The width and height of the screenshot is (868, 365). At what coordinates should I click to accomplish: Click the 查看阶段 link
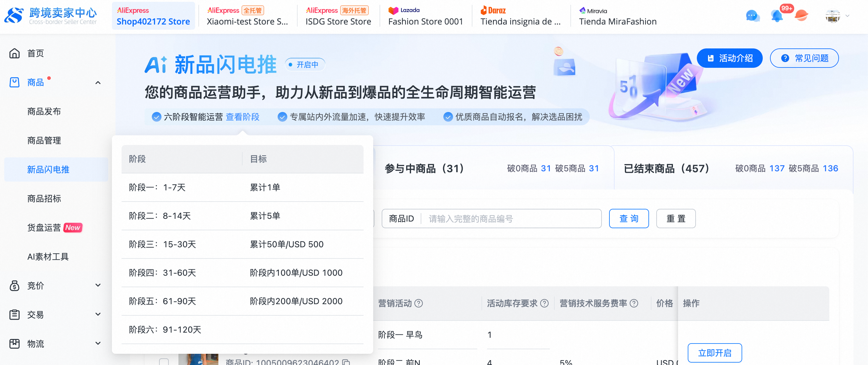(x=242, y=117)
